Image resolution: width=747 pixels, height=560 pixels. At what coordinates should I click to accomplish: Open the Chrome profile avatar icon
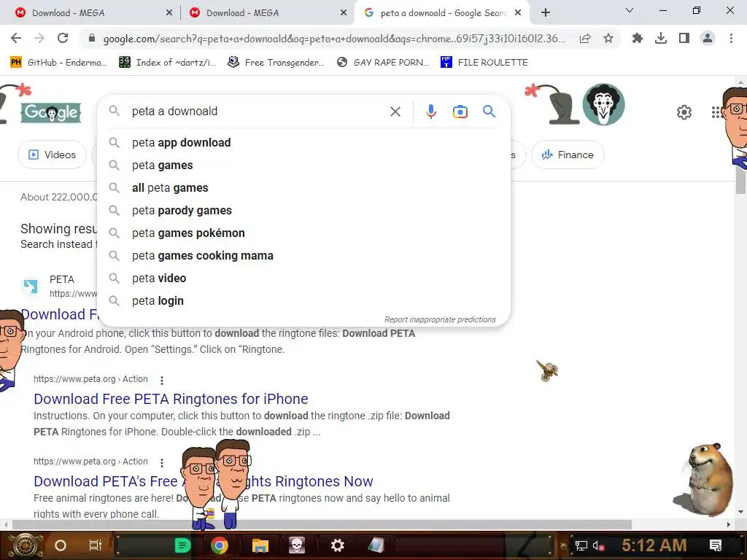click(x=708, y=39)
